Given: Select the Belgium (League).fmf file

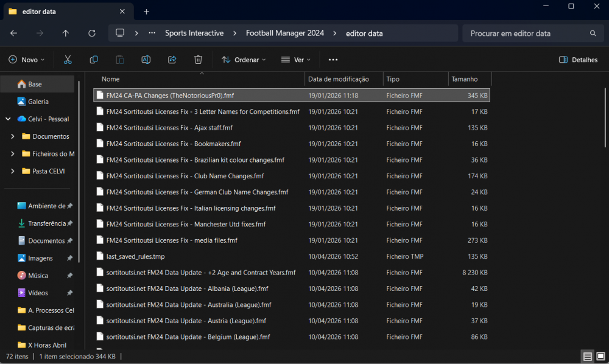Looking at the screenshot, I should click(x=292, y=337).
